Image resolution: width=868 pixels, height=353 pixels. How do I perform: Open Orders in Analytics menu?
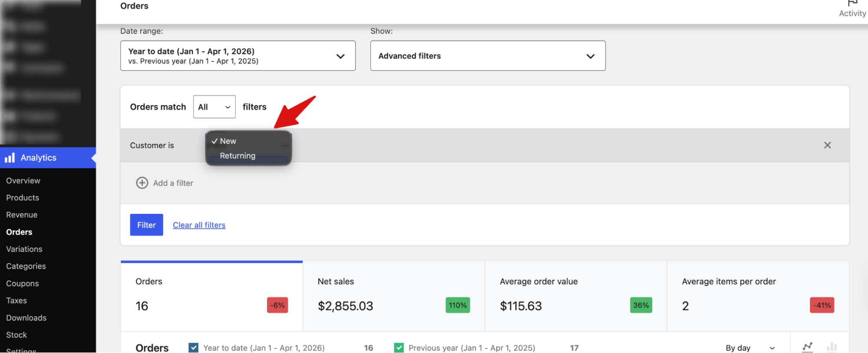(19, 232)
